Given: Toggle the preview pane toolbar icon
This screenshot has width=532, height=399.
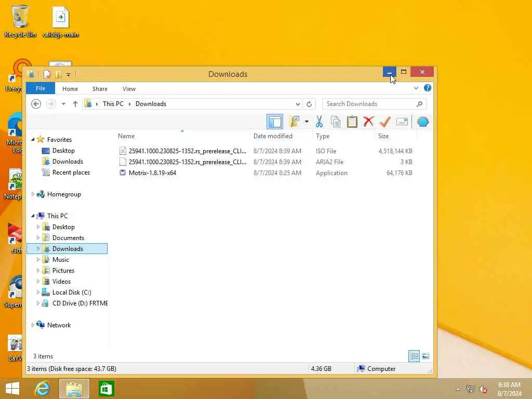Looking at the screenshot, I should click(274, 122).
